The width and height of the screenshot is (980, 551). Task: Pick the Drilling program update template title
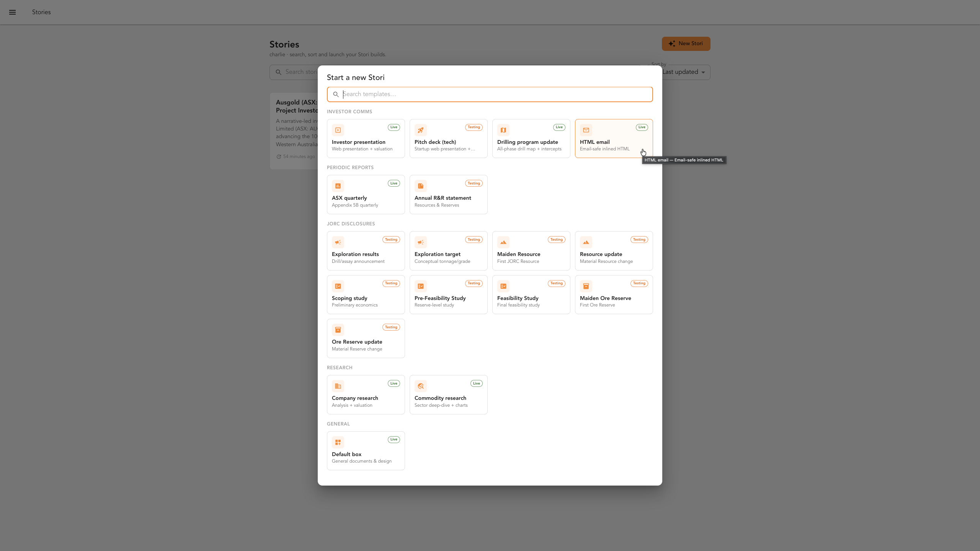pos(528,142)
